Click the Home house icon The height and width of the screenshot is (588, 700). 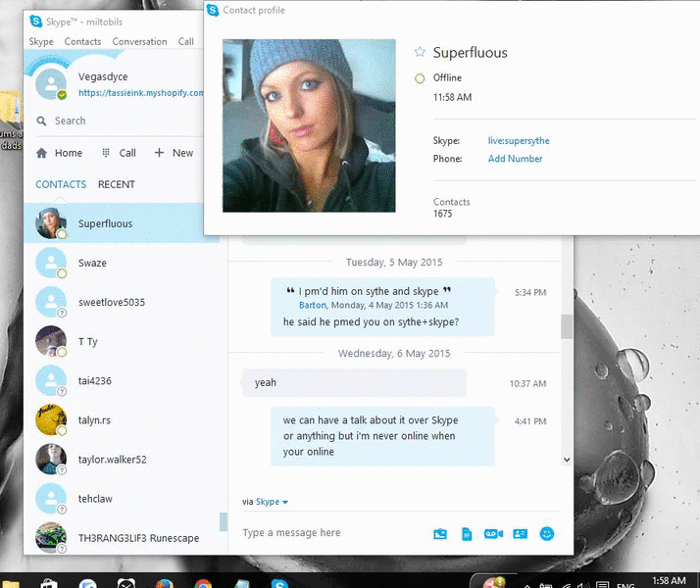pyautogui.click(x=41, y=153)
